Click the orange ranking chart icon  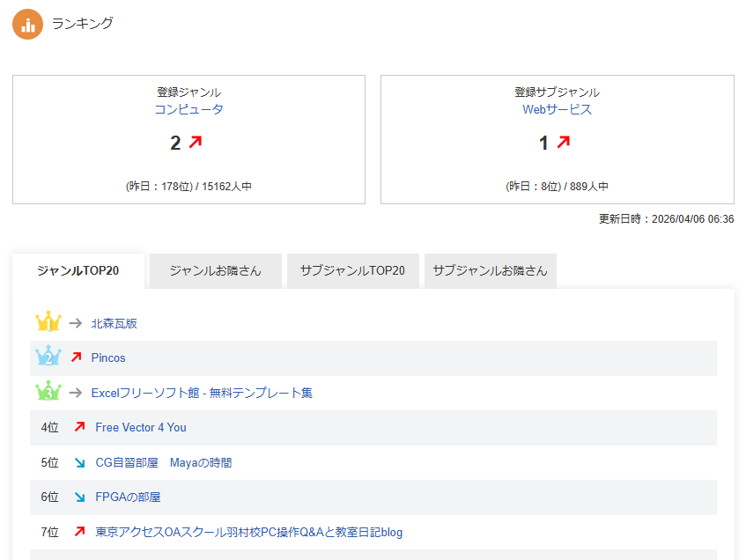(x=27, y=25)
